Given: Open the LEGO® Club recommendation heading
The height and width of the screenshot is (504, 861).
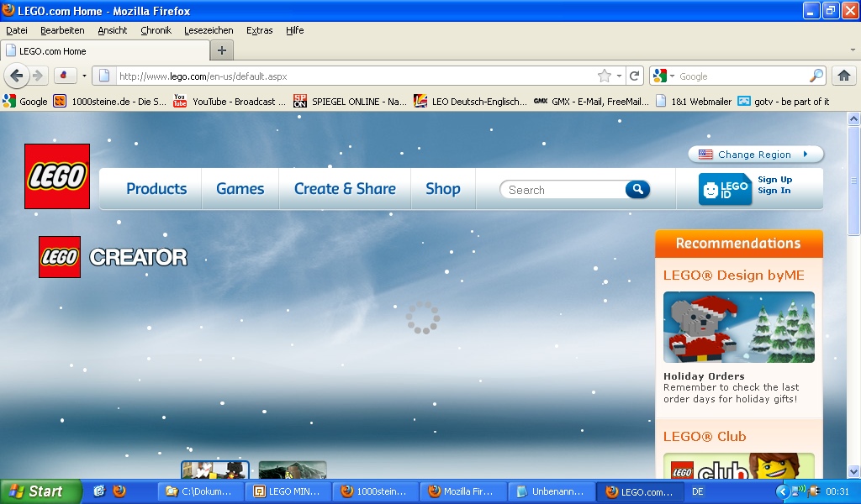Looking at the screenshot, I should click(705, 437).
